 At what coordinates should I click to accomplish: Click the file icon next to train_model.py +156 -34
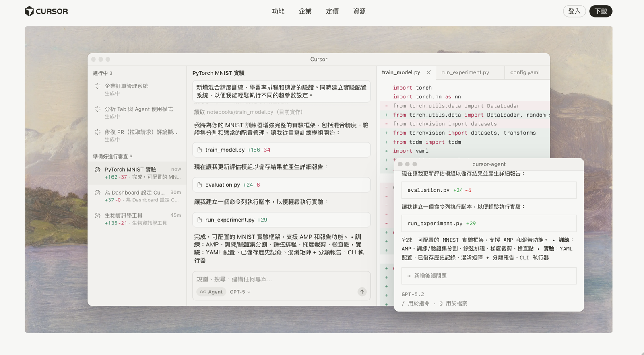[200, 150]
